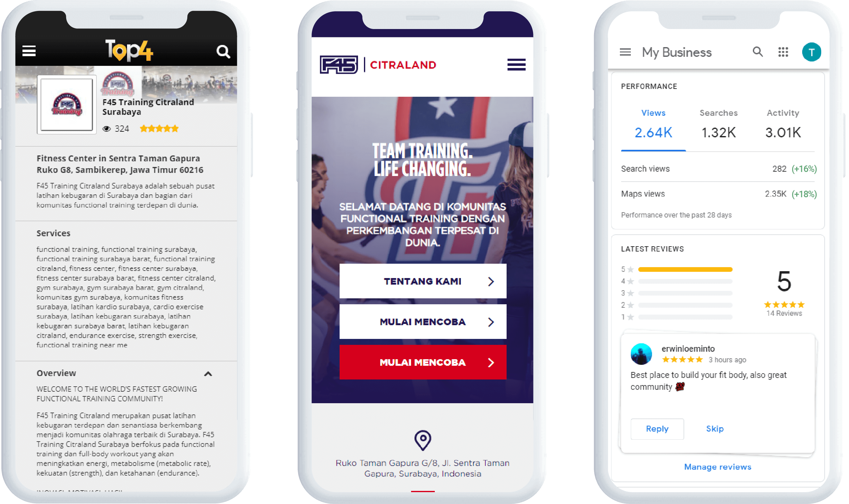Click the F45 Citraland logo icon
The height and width of the screenshot is (504, 849).
[337, 64]
